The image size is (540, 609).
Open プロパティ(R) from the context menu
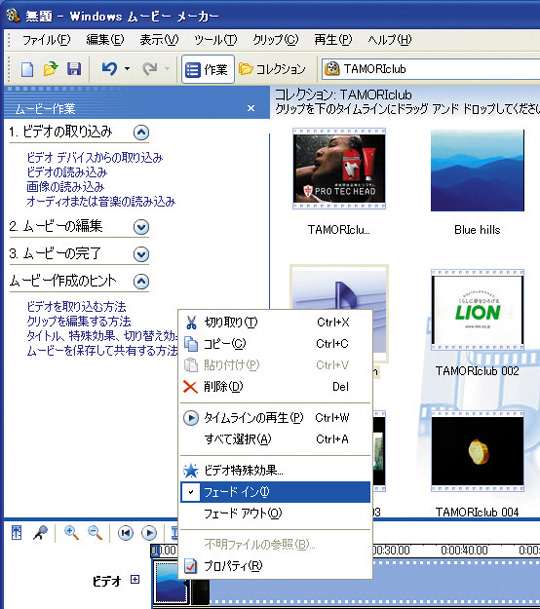(x=275, y=566)
